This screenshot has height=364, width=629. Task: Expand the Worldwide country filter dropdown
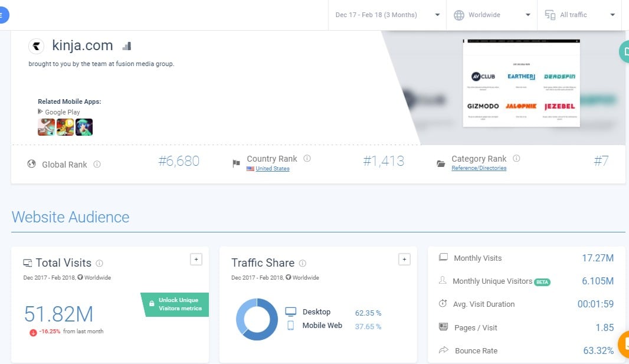pyautogui.click(x=492, y=15)
